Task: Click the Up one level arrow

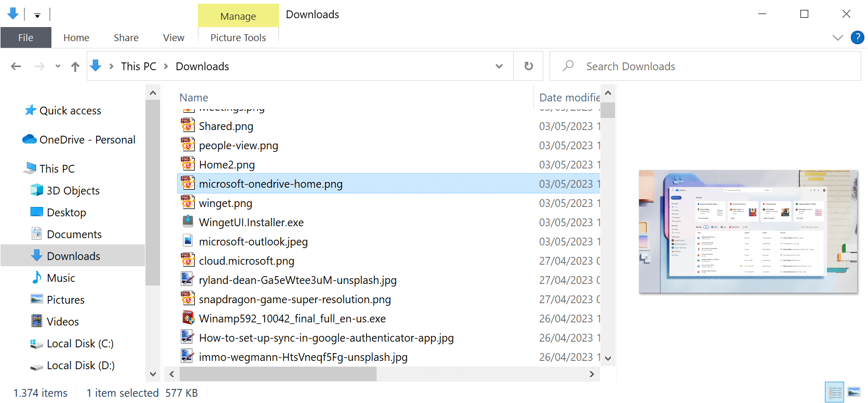Action: click(x=75, y=67)
